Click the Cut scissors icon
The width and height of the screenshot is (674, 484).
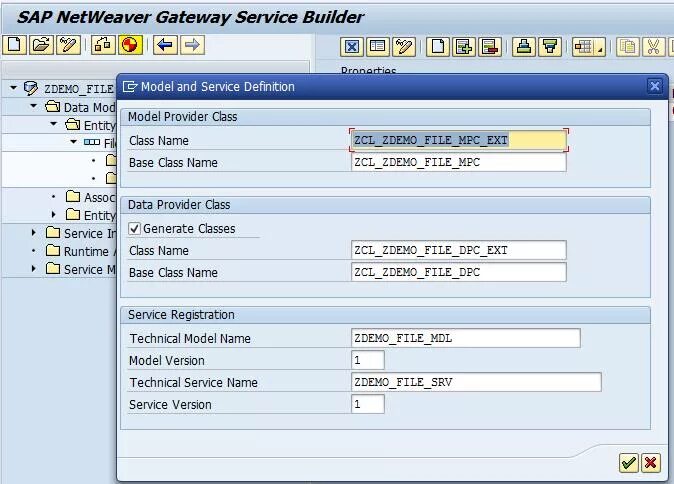(x=653, y=46)
